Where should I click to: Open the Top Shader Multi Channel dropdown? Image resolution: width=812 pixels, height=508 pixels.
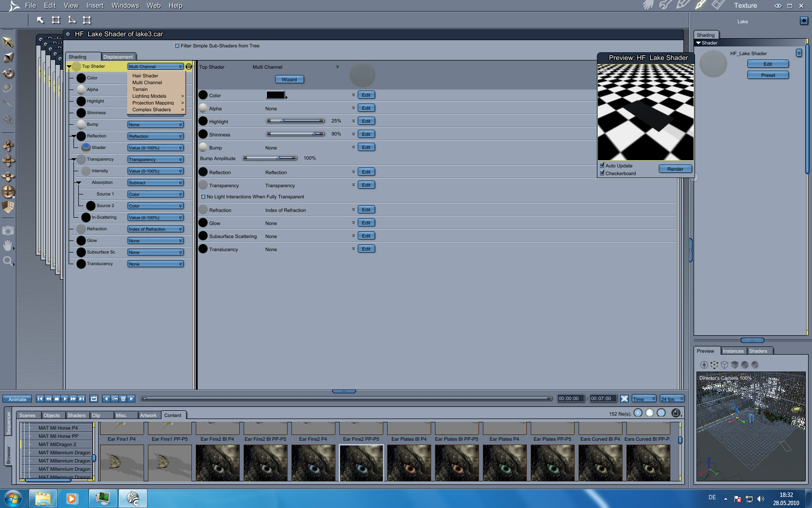pos(155,67)
